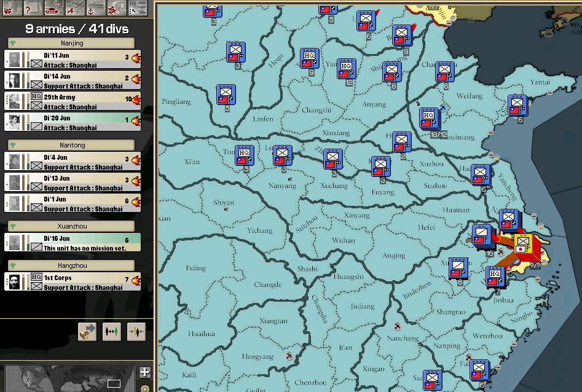Jump to Xuanzhou province header
Screen dimensions: 582x392
pos(71,226)
